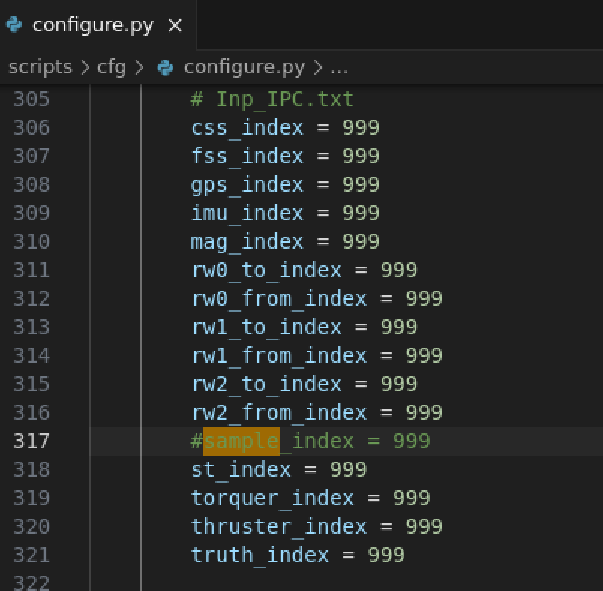This screenshot has height=591, width=603.
Task: Click 'css_index' variable name
Action: tap(247, 128)
